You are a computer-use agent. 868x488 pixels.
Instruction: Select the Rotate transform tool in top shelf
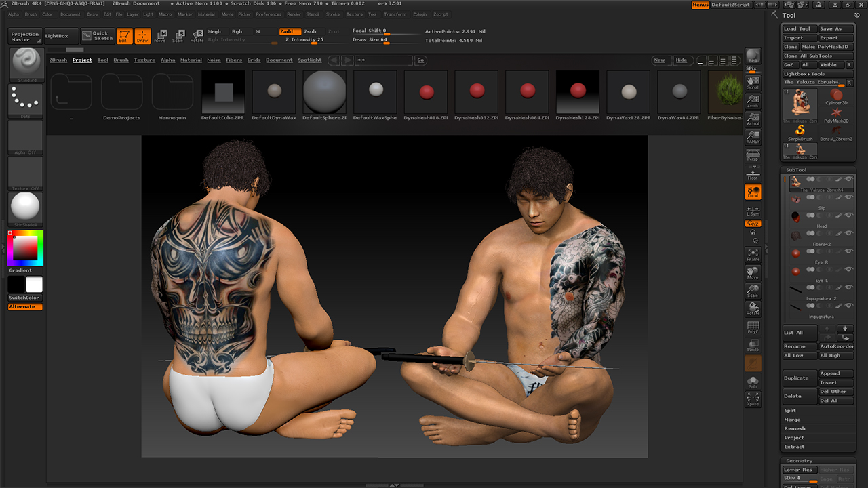(197, 36)
